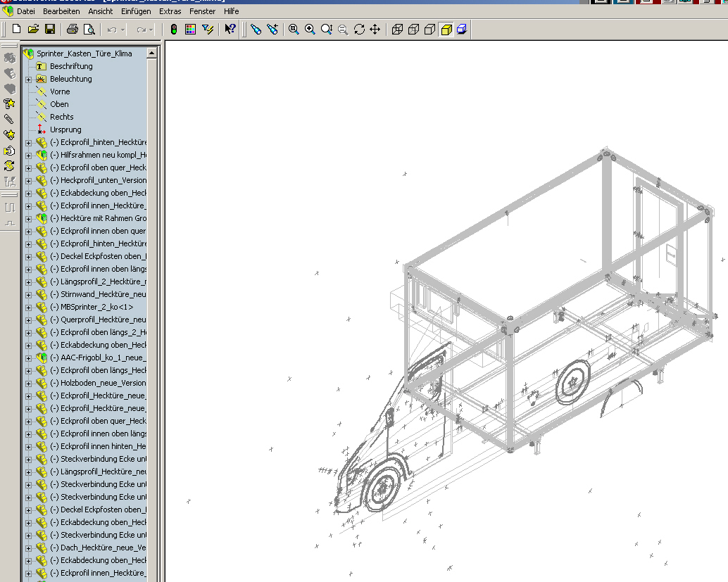Click the Save document icon
The image size is (728, 582).
(x=50, y=29)
